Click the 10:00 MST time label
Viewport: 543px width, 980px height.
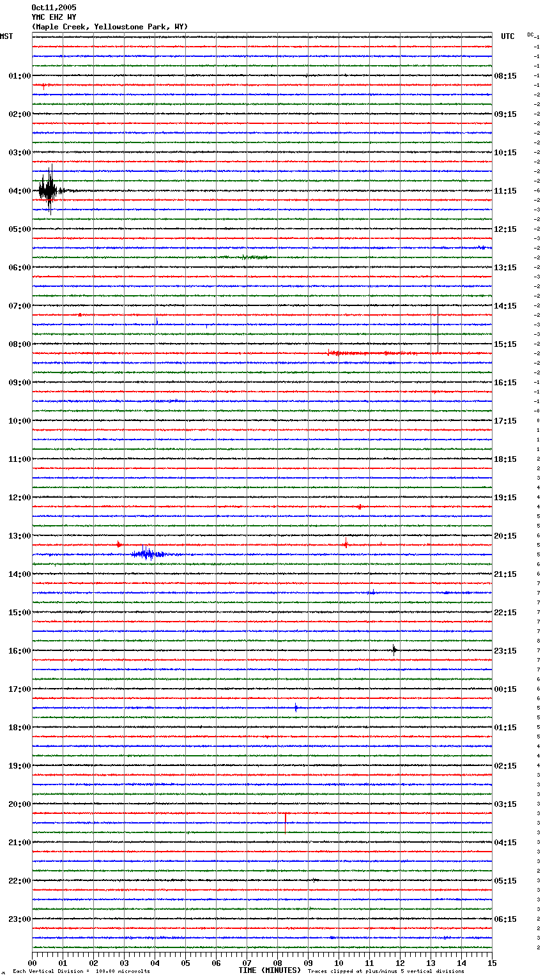coord(20,421)
